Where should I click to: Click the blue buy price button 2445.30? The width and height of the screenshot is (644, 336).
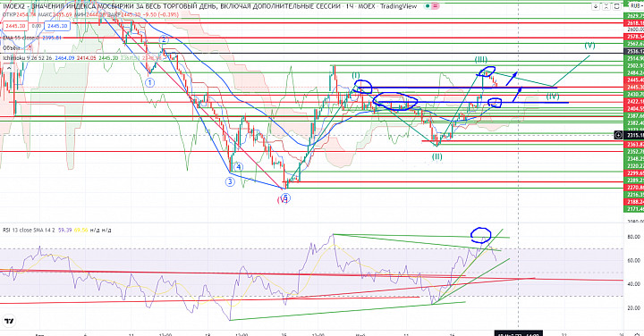click(57, 26)
